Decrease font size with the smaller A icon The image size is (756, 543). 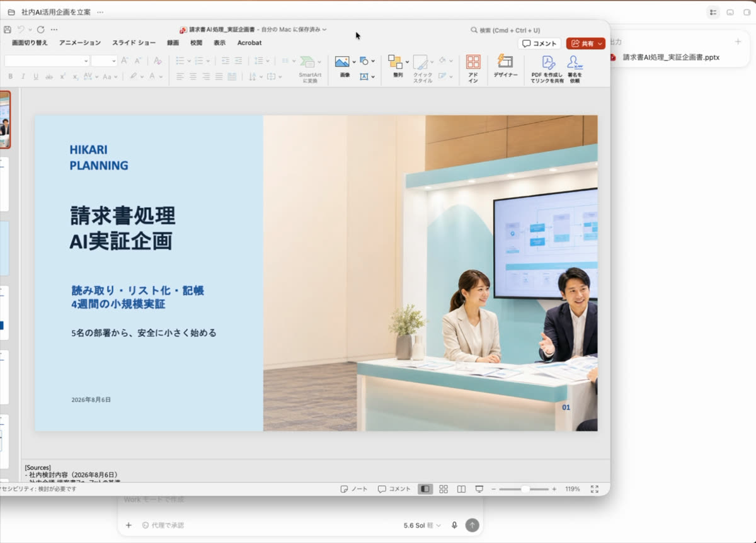(x=137, y=60)
